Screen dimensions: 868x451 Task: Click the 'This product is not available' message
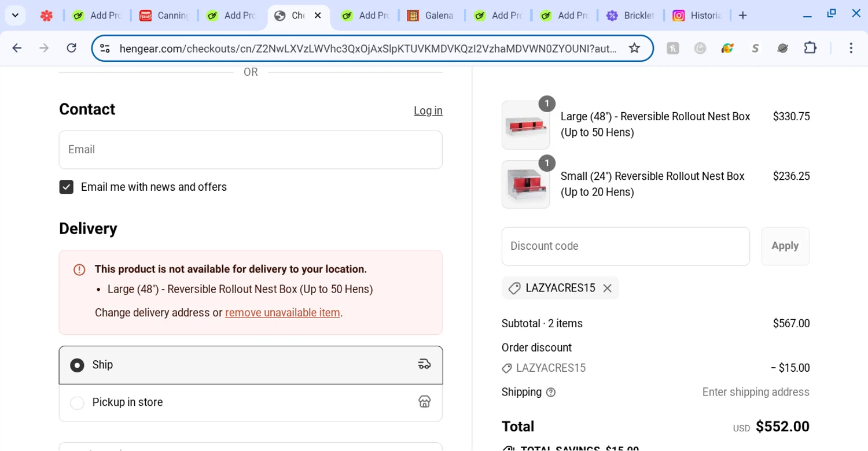pos(231,269)
